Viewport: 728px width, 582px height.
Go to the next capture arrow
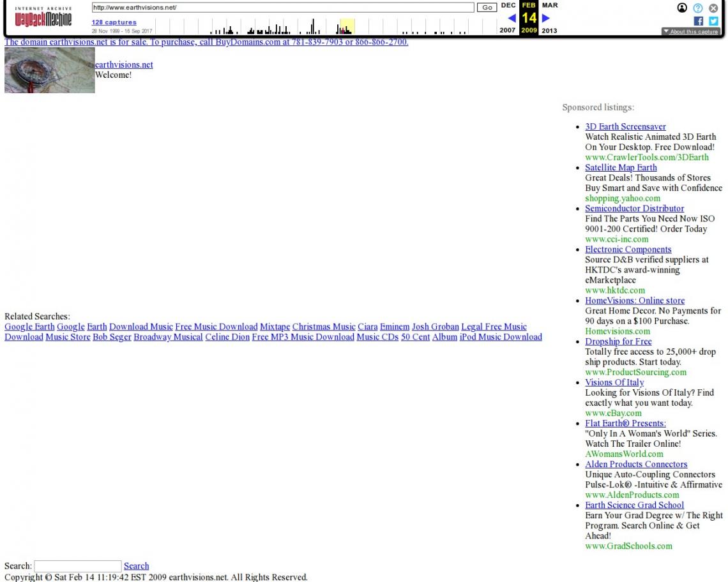click(x=546, y=18)
